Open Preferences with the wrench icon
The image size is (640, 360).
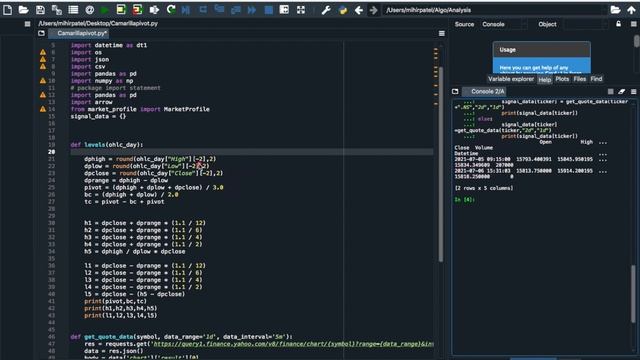click(326, 10)
